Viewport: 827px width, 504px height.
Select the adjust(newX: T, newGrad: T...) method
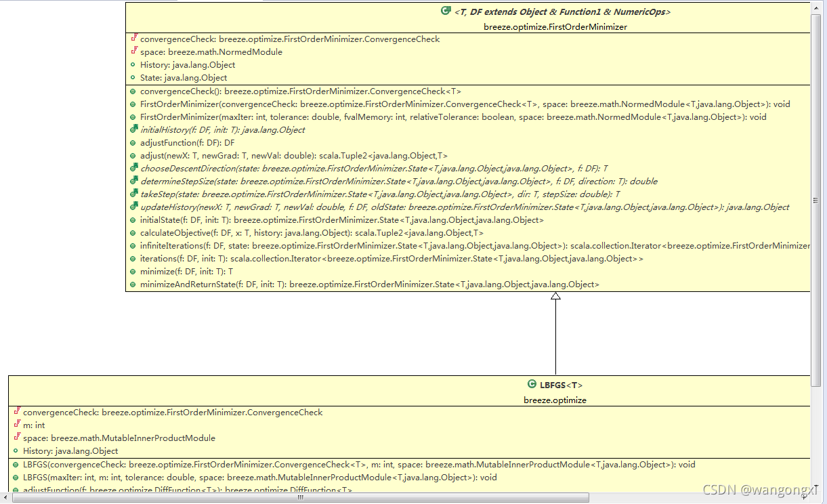(294, 156)
